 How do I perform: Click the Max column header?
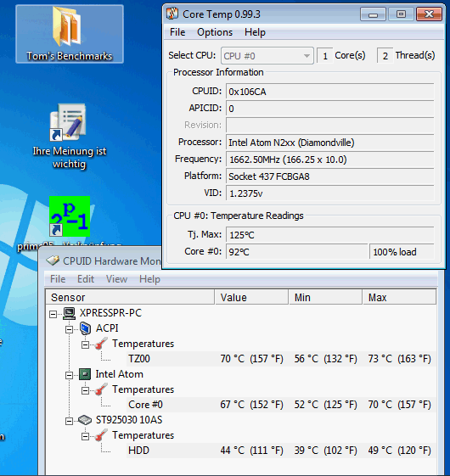[399, 297]
